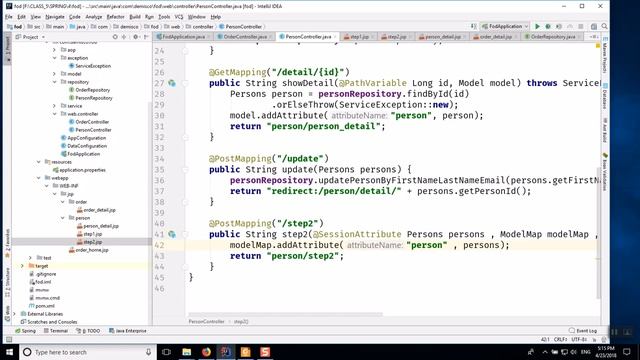Screen dimensions: 640x360
Task: Collapse the webapp folder
Action: 38,178
